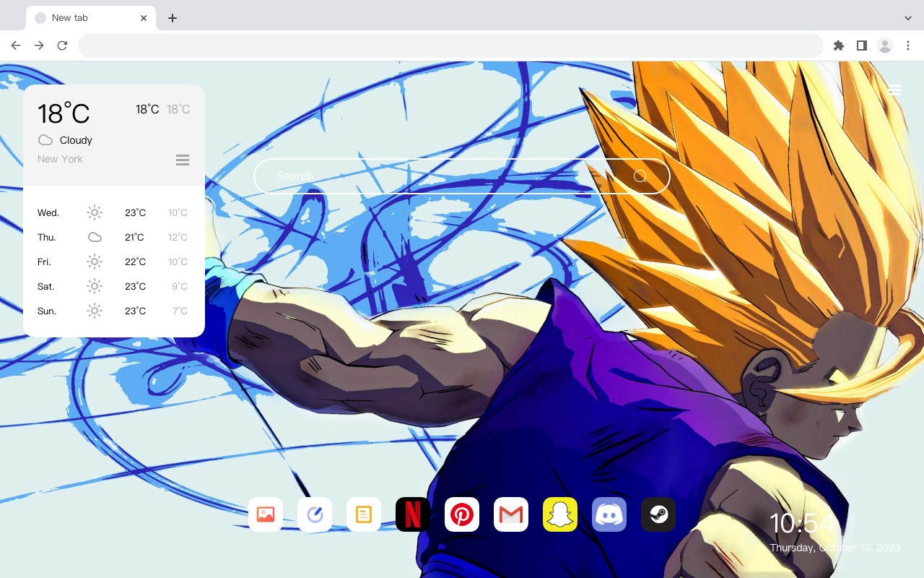Launch Gmail from the dock
The width and height of the screenshot is (924, 578).
click(x=511, y=514)
